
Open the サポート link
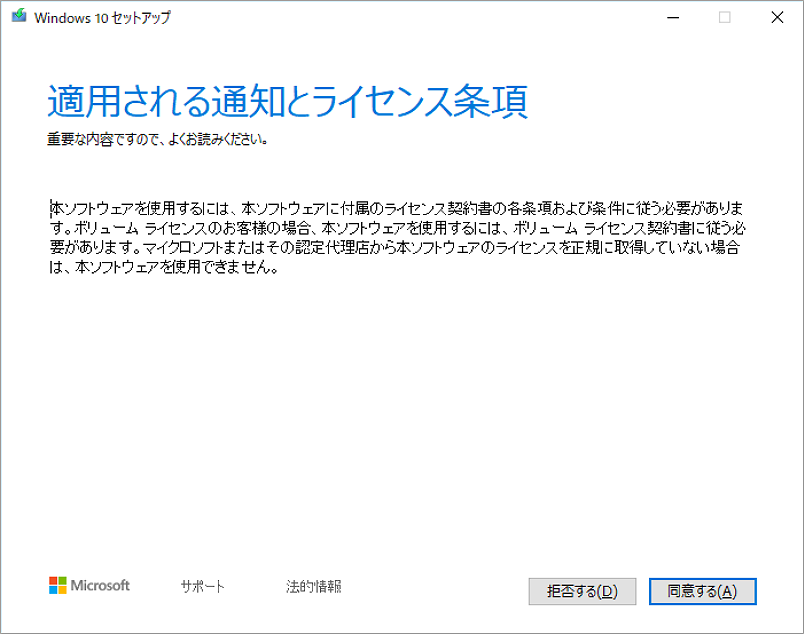pos(203,587)
